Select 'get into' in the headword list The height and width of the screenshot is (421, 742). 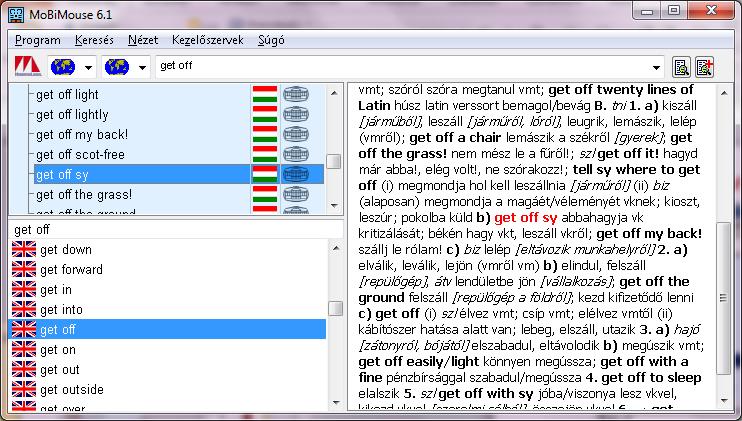click(61, 309)
